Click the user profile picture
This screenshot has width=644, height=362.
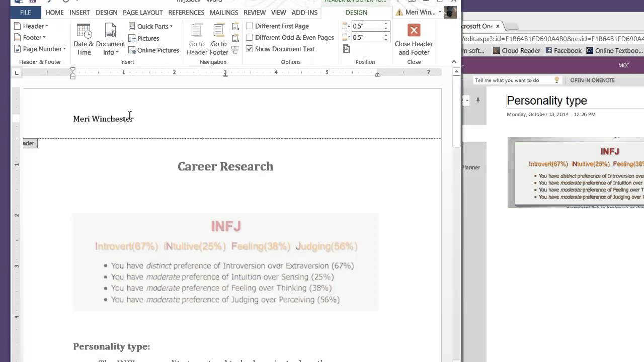(x=450, y=12)
